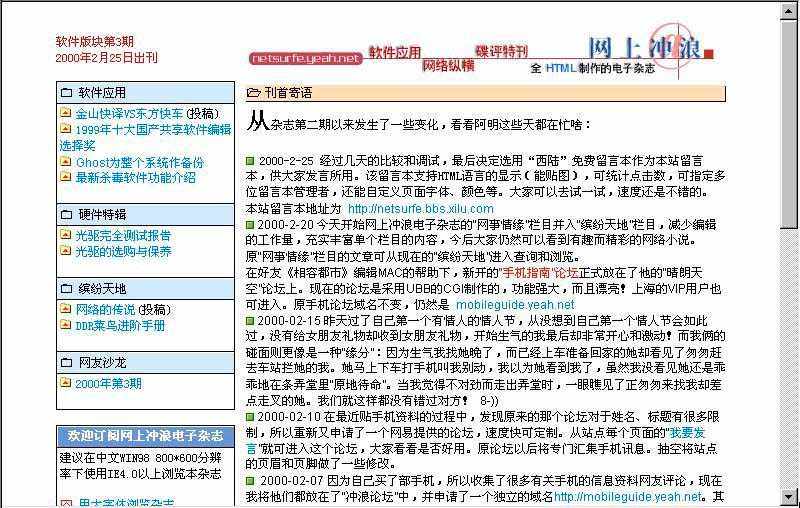Screen dimensions: 800x508
Task: Select the 网友沙龙 sidebar section header
Action: [x=145, y=363]
